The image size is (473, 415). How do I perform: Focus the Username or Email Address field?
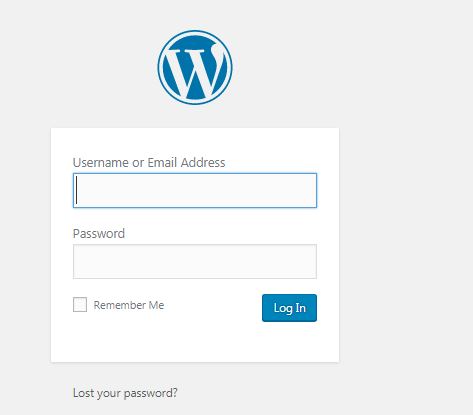pos(195,190)
